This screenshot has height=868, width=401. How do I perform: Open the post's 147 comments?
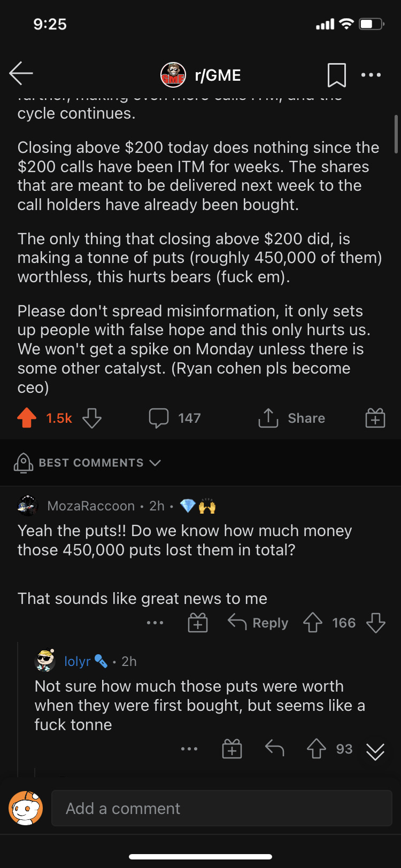[x=175, y=418]
